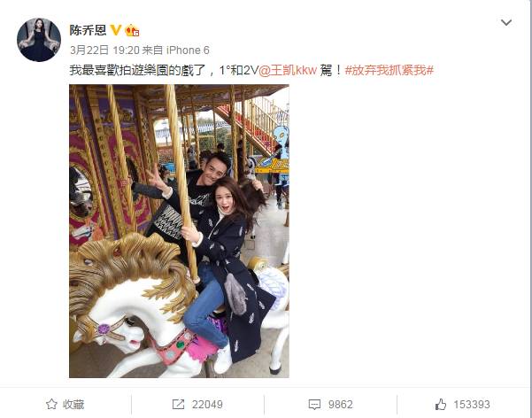Viewport: 532px width, 418px height.
Task: Open the post timestamp 3月22日 19:20
Action: pos(104,50)
